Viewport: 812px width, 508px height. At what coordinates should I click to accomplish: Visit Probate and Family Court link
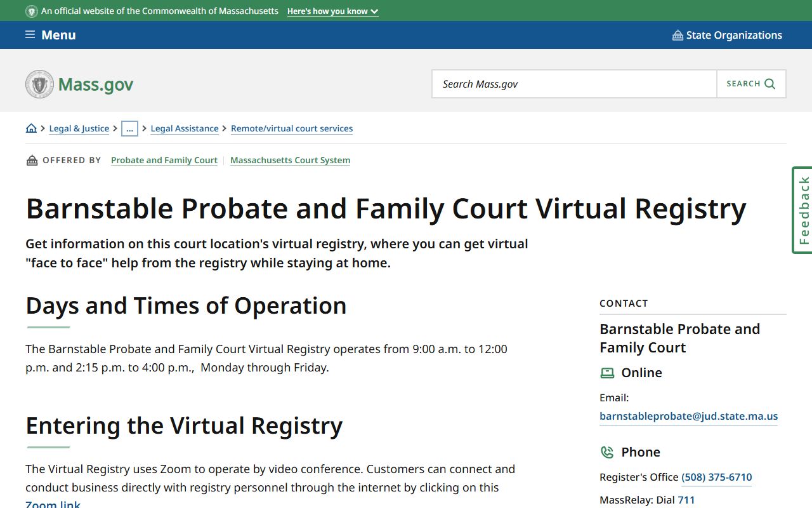[164, 160]
